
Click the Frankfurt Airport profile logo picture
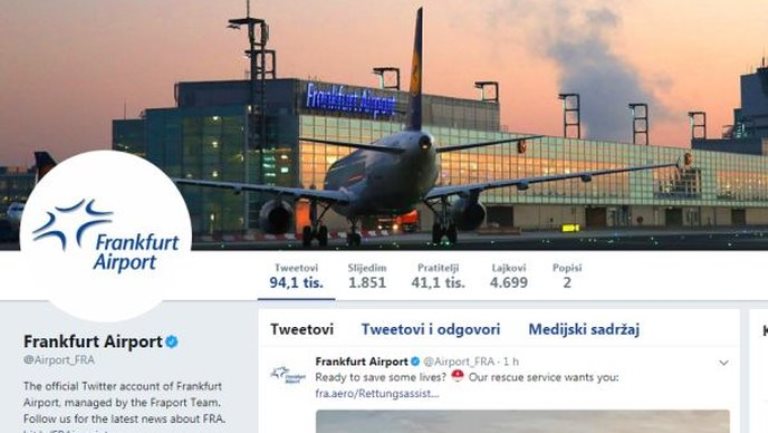tap(105, 236)
